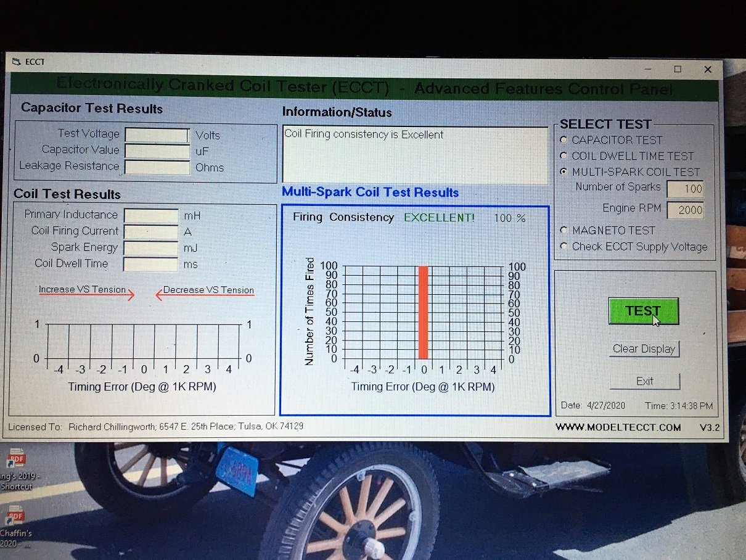Pick the MAGNETO TEST option
746x560 pixels.
(x=563, y=230)
